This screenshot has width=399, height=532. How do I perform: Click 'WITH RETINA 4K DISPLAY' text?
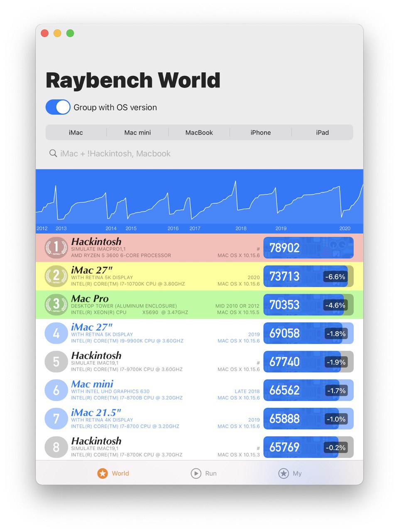102,420
